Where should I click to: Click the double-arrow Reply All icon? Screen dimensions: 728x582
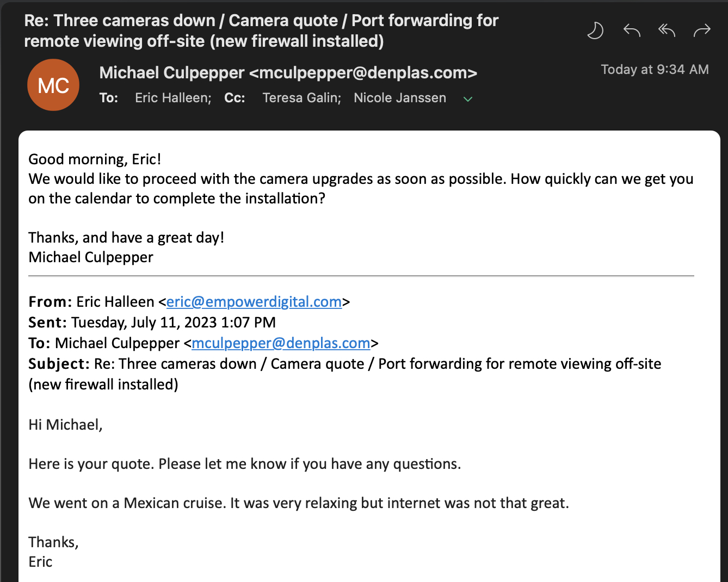(x=667, y=30)
